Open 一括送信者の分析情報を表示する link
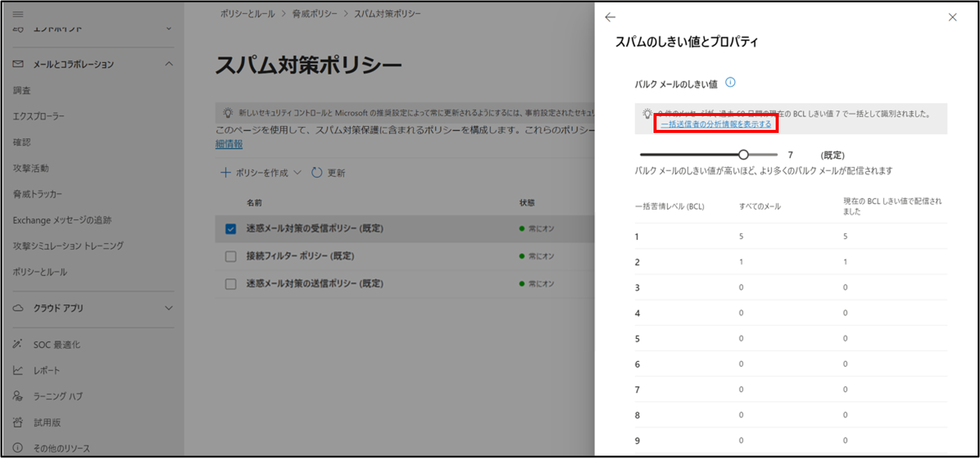Image resolution: width=980 pixels, height=458 pixels. 716,124
